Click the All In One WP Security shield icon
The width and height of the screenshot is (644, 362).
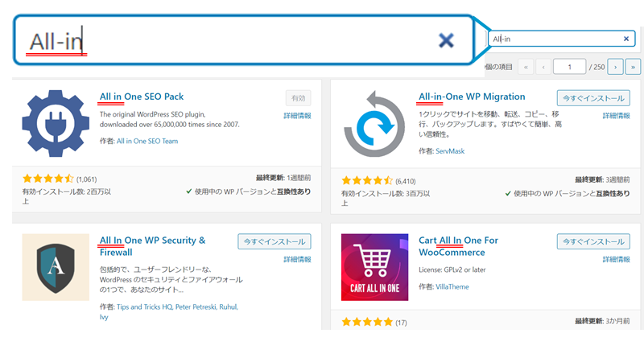(x=56, y=267)
